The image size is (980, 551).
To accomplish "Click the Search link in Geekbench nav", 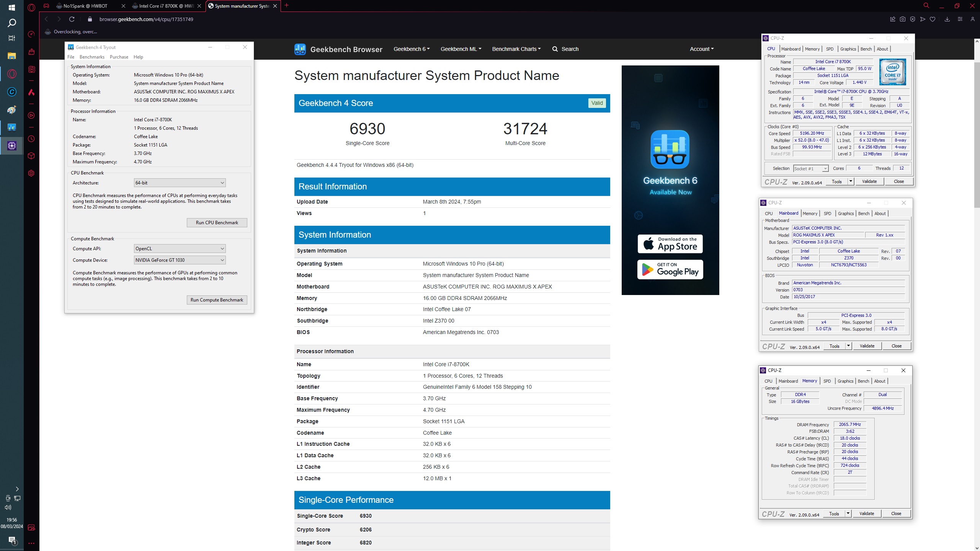I will tap(565, 49).
